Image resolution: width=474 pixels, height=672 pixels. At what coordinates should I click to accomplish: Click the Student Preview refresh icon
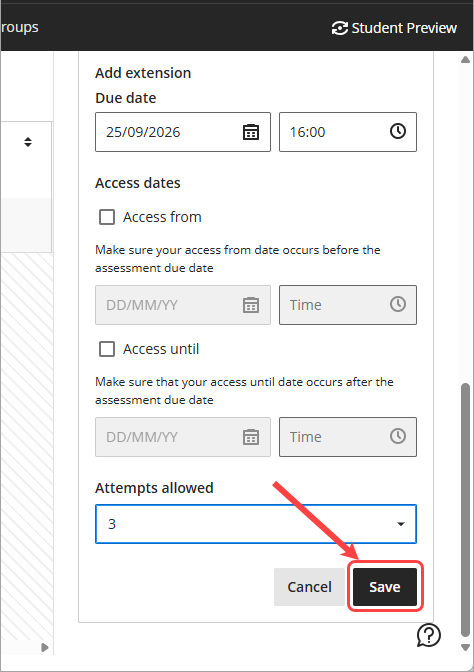(x=339, y=28)
